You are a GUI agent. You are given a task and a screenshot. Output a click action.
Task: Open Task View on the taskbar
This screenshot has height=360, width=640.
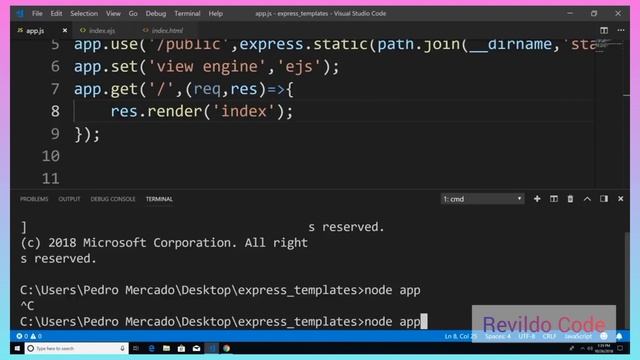point(136,348)
